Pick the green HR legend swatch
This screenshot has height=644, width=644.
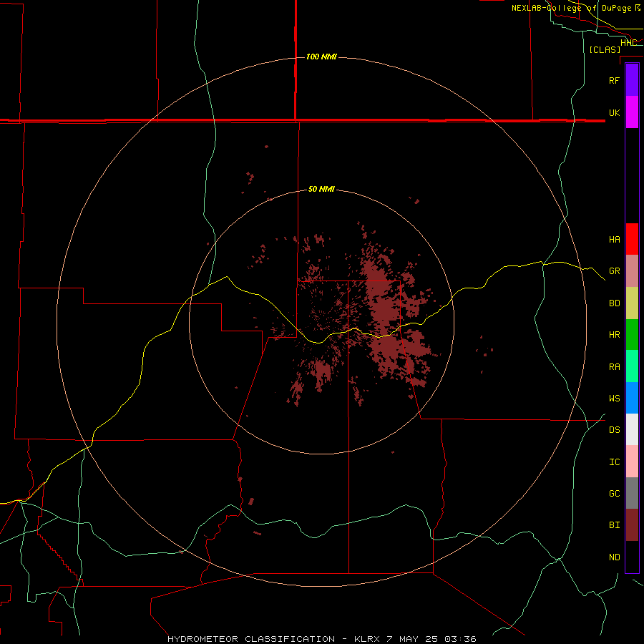[x=632, y=335]
